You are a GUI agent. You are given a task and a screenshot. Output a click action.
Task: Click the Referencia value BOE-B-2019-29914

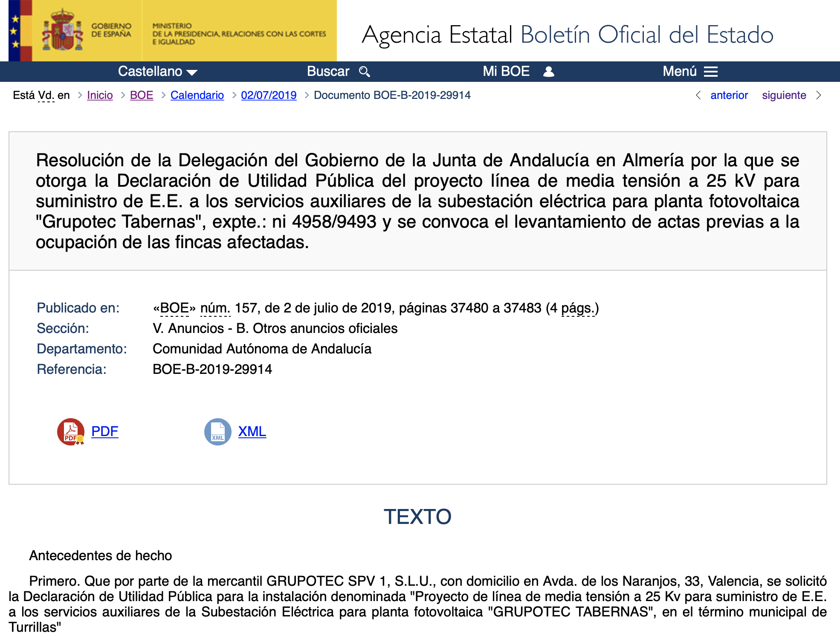pos(212,369)
